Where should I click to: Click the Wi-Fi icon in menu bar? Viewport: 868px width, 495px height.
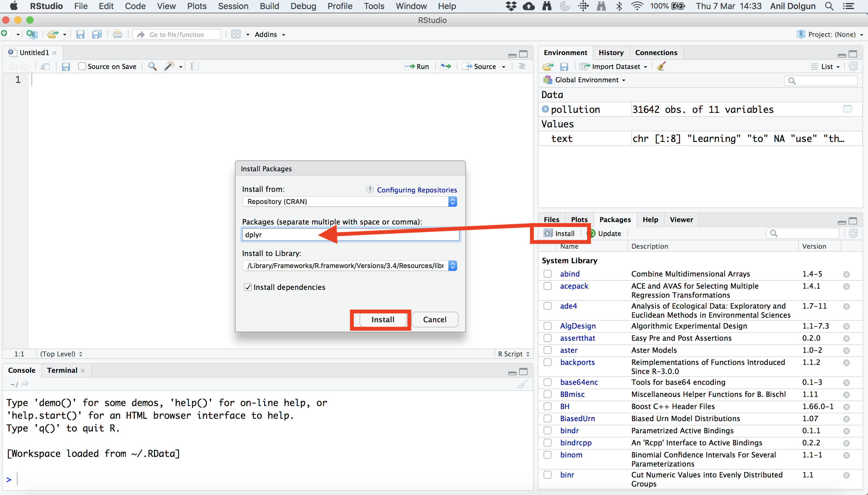[637, 6]
